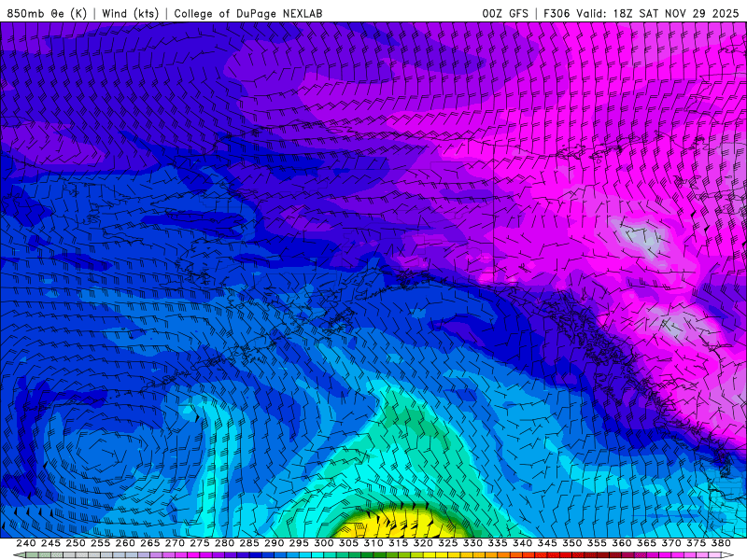This screenshot has width=747, height=560.
Task: Click the 320 colorbar value
Action: coord(423,543)
